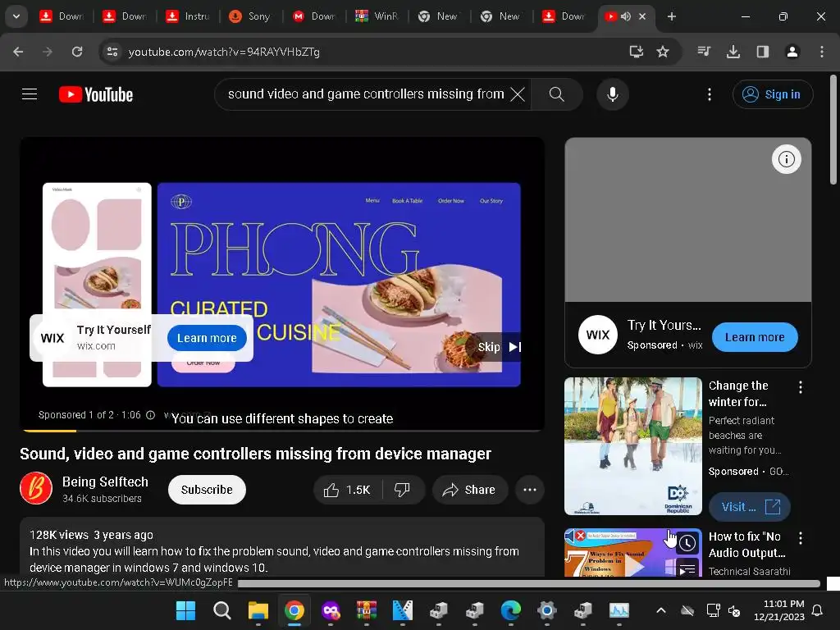Go to YouTube home via logo
Image resolution: width=840 pixels, height=630 pixels.
point(96,94)
